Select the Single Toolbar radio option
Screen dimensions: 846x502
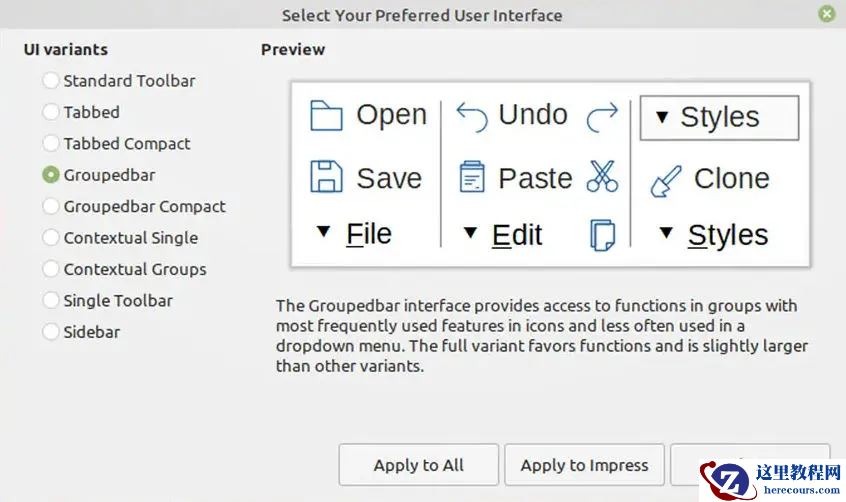click(51, 301)
